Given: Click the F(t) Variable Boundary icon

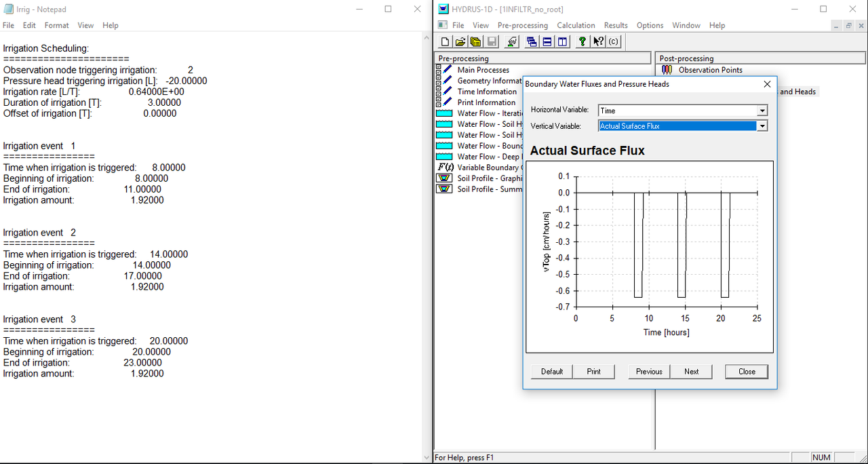Looking at the screenshot, I should pos(445,167).
